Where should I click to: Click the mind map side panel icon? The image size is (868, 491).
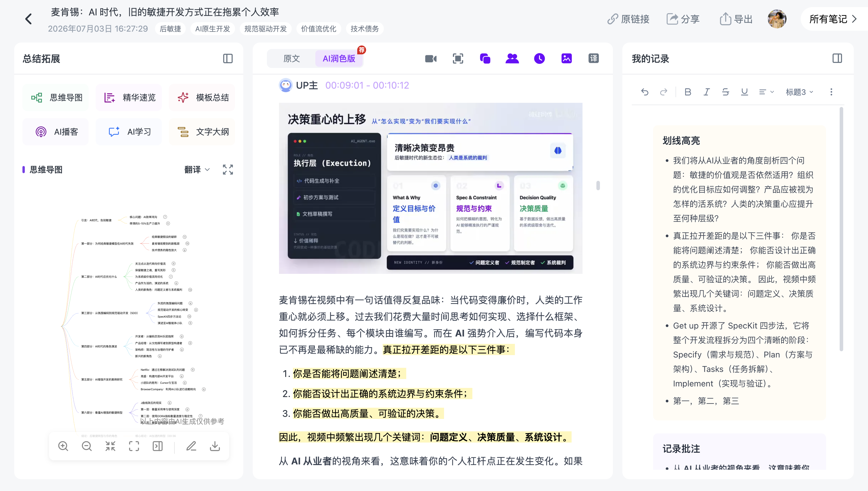(x=157, y=446)
